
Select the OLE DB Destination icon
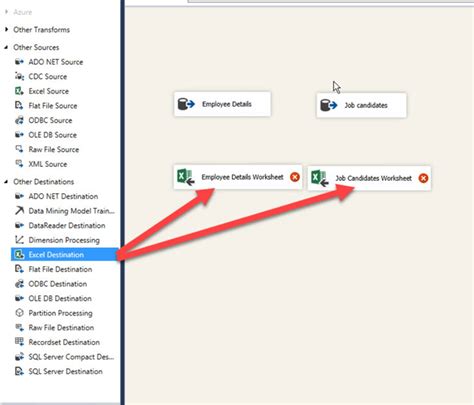[x=19, y=298]
